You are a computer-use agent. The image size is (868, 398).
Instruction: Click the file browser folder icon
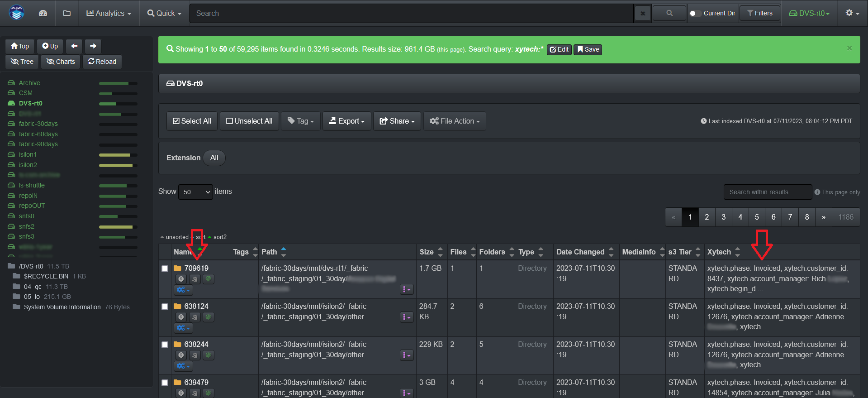pos(67,14)
